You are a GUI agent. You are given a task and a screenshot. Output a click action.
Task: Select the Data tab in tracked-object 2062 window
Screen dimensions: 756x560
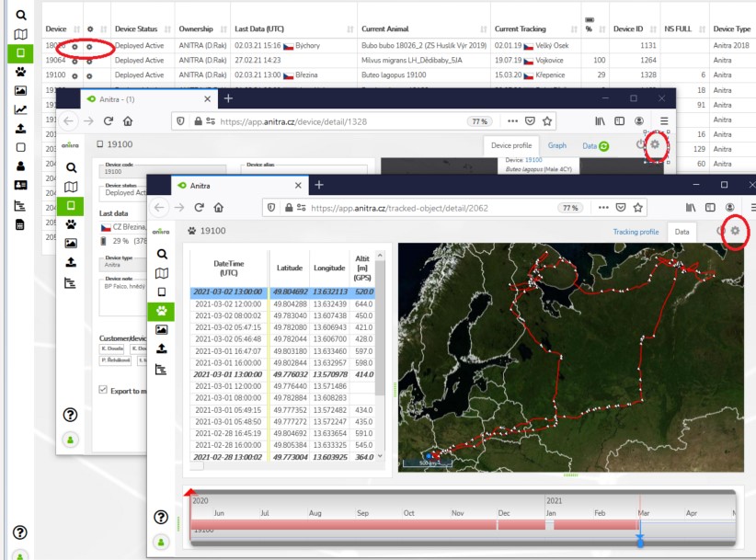pyautogui.click(x=682, y=232)
